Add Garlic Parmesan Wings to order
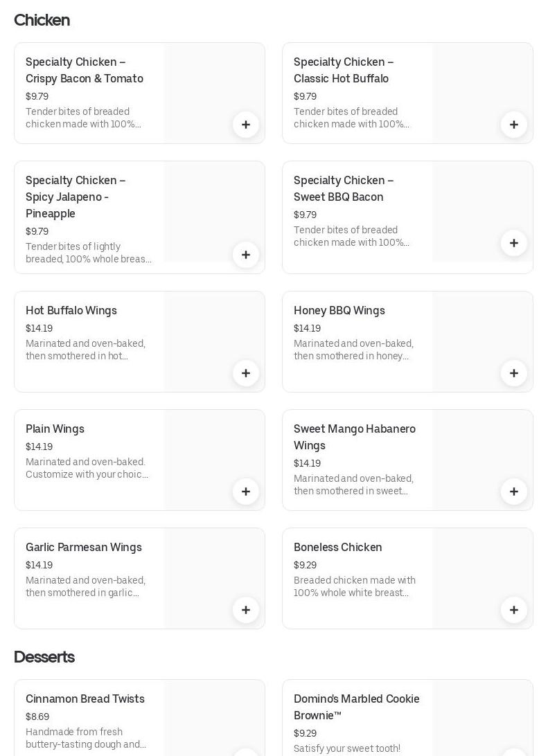This screenshot has width=557, height=756. tap(246, 610)
